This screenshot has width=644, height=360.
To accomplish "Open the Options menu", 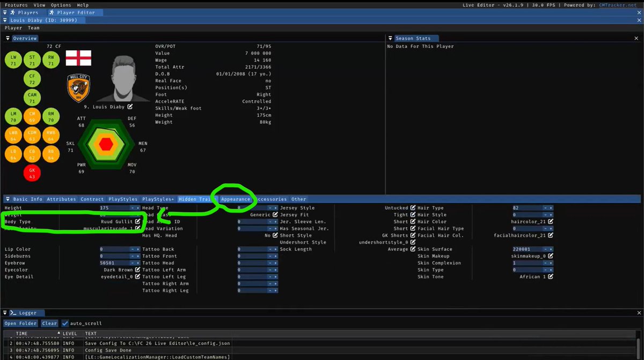I will point(61,5).
